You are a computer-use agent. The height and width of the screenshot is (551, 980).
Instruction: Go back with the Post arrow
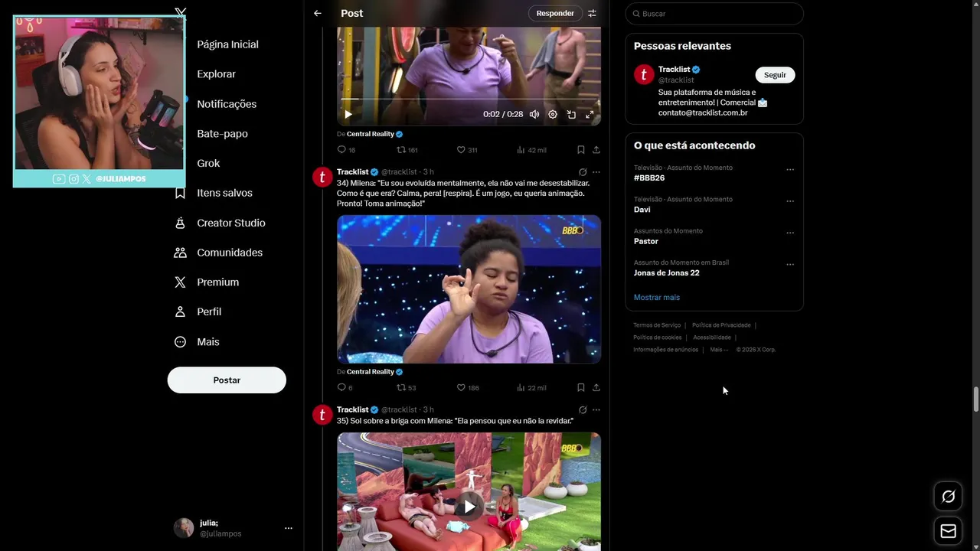point(318,13)
